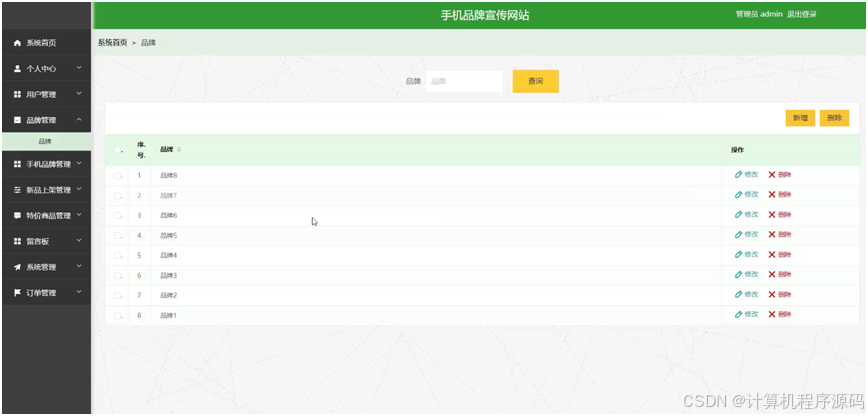Viewport: 868px width, 416px height.
Task: Click the chat icon beside 特价商品管理
Action: (17, 215)
